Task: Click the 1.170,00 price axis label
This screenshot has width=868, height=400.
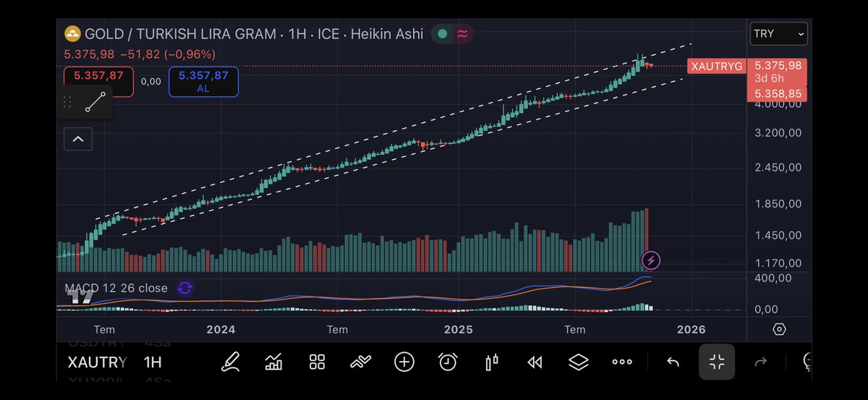Action: click(778, 263)
